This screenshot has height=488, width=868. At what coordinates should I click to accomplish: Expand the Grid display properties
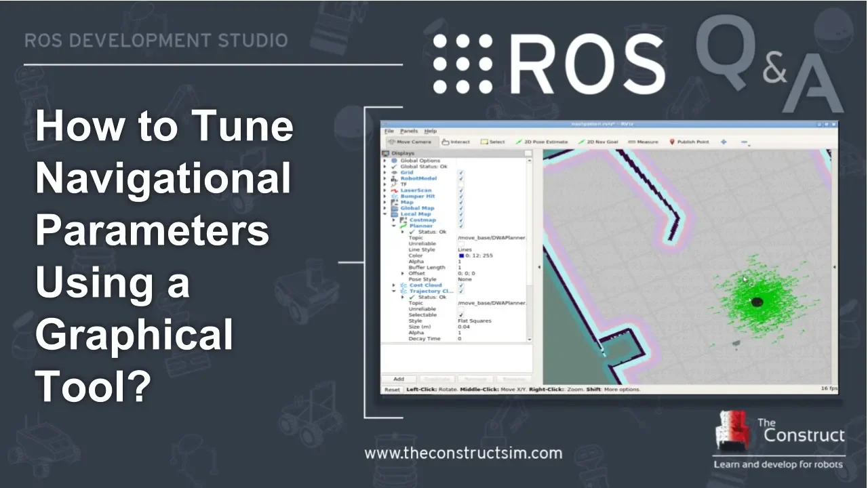point(384,172)
